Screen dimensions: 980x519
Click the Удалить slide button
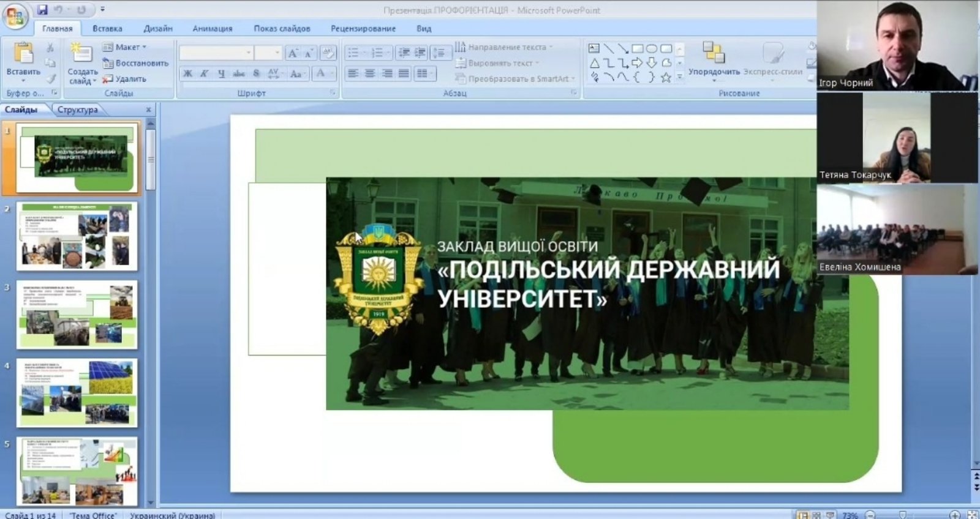(124, 79)
